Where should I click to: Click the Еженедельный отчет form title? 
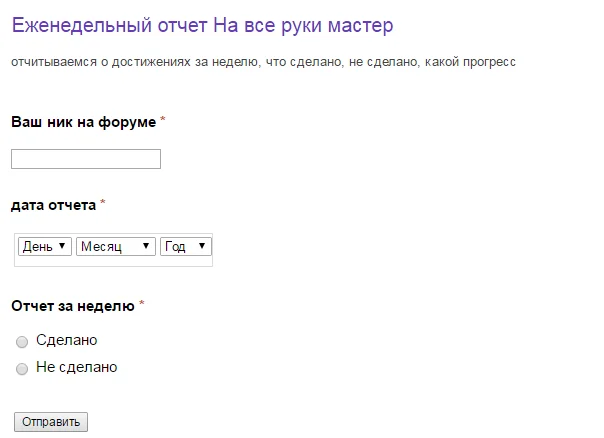pos(202,23)
